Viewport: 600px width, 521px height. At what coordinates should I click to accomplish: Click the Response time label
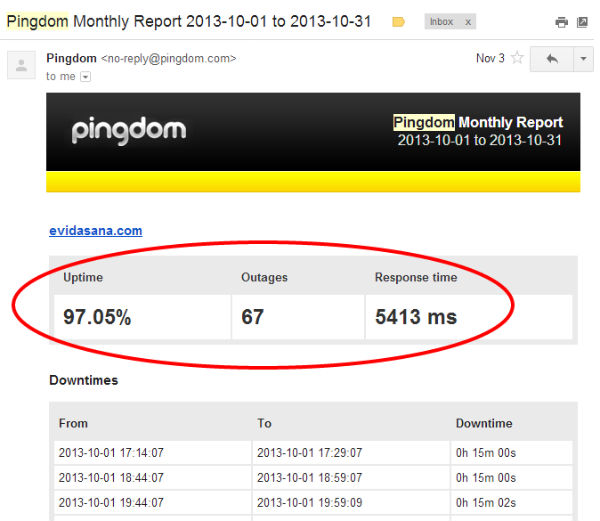click(x=416, y=277)
